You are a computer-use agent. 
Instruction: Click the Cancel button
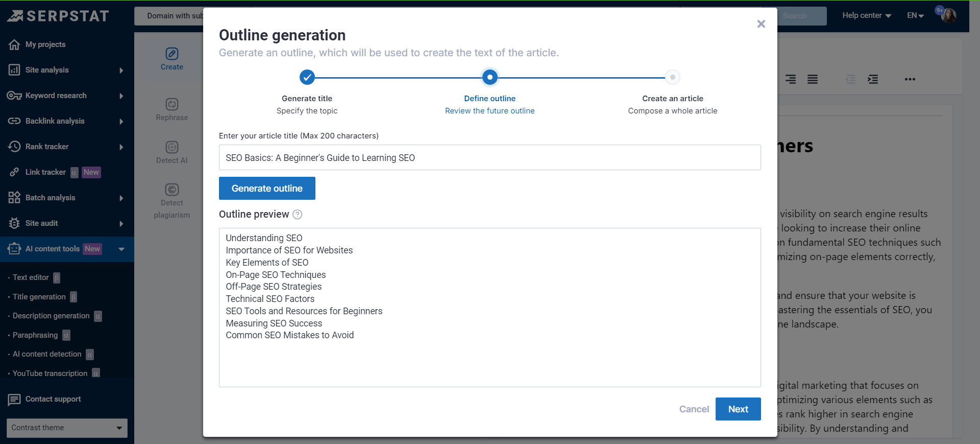coord(694,409)
